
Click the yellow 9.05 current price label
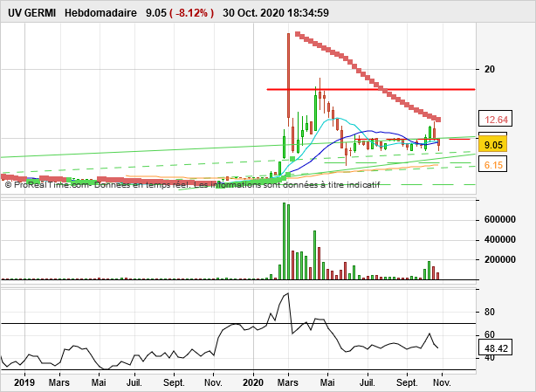tap(493, 145)
